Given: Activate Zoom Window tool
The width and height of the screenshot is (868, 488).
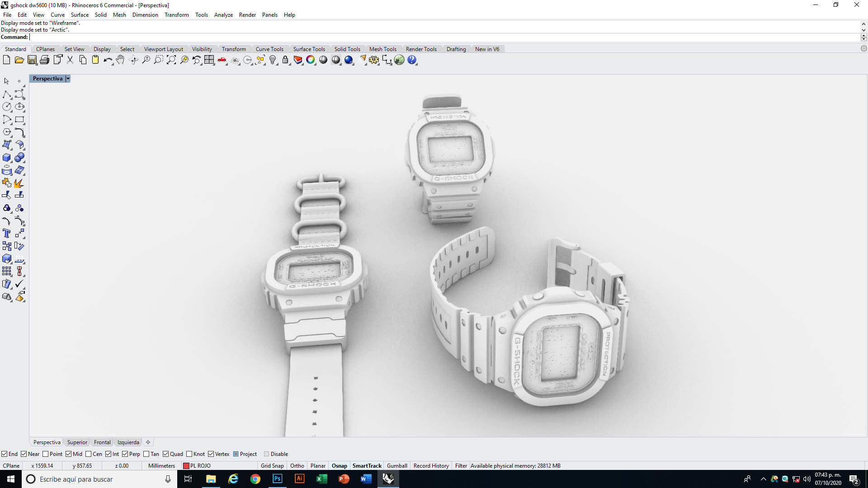Looking at the screenshot, I should [x=159, y=60].
